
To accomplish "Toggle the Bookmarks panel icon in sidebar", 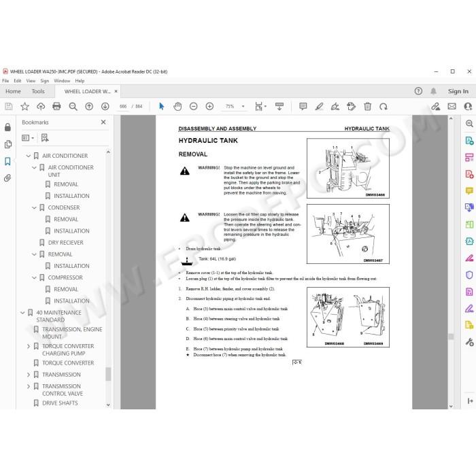I will pos(7,161).
